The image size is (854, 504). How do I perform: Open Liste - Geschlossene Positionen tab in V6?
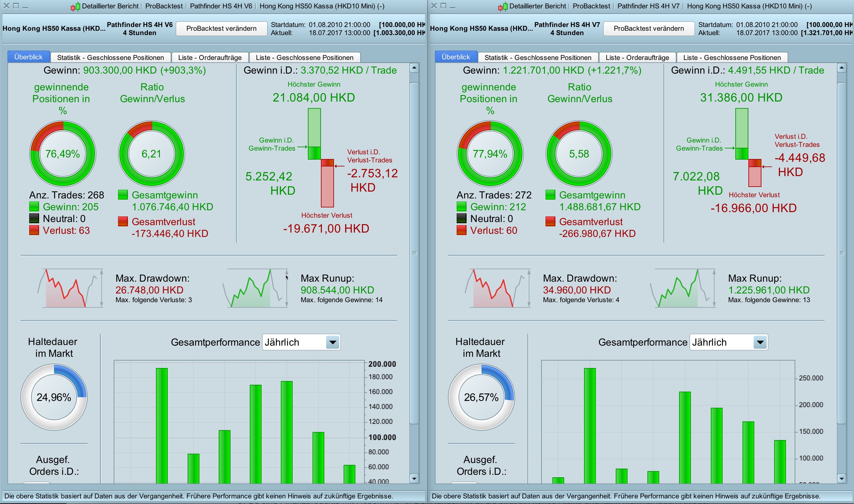pos(304,57)
